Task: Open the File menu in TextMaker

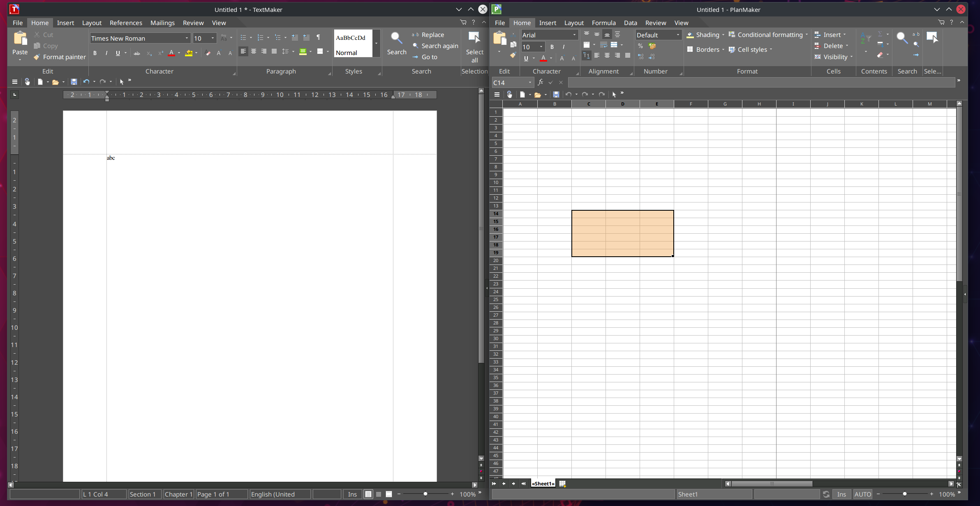Action: [x=18, y=23]
